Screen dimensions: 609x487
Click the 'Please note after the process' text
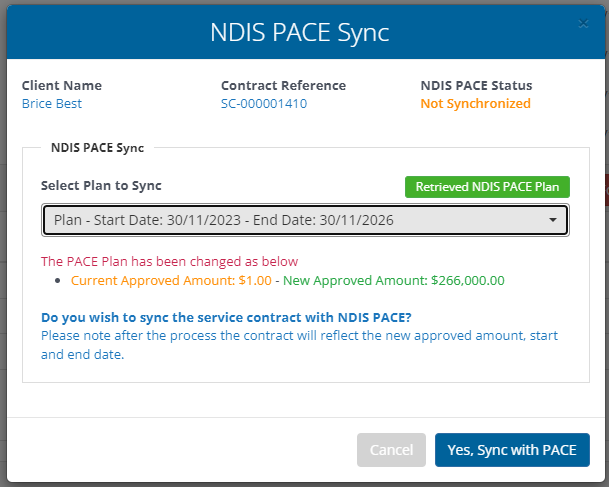click(x=299, y=345)
